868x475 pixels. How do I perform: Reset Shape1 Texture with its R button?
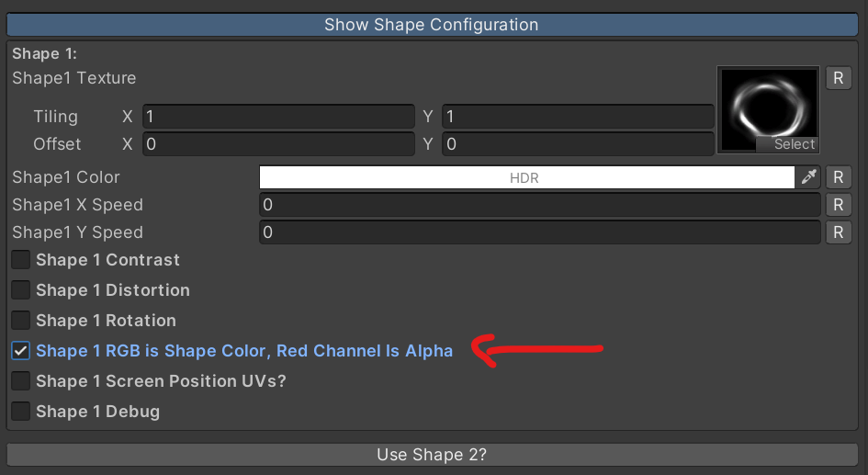(x=838, y=78)
